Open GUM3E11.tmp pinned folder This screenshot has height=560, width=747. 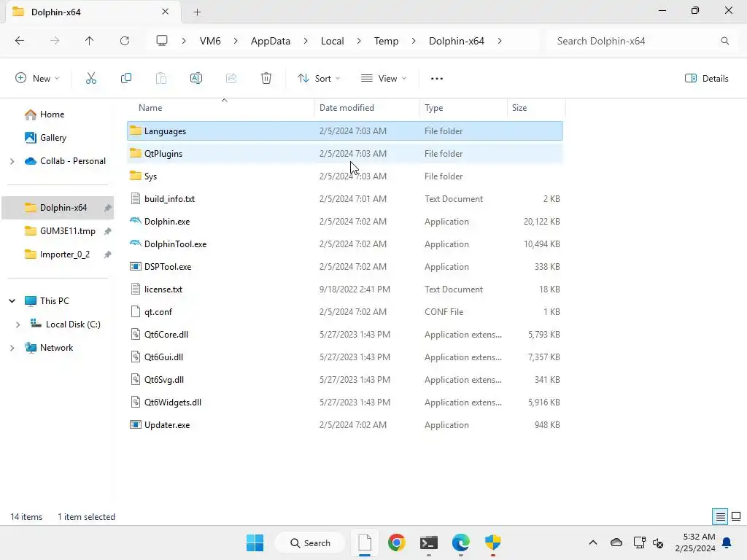click(68, 231)
